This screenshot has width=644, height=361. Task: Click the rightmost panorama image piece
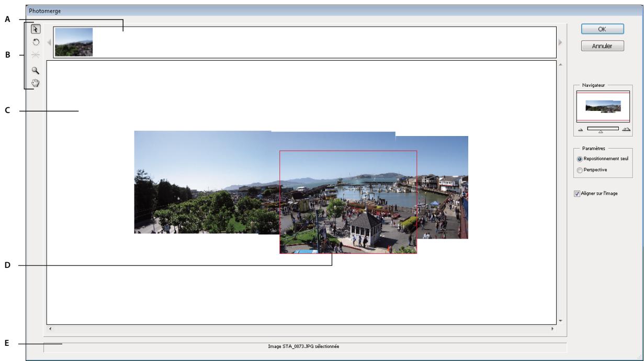click(x=443, y=187)
